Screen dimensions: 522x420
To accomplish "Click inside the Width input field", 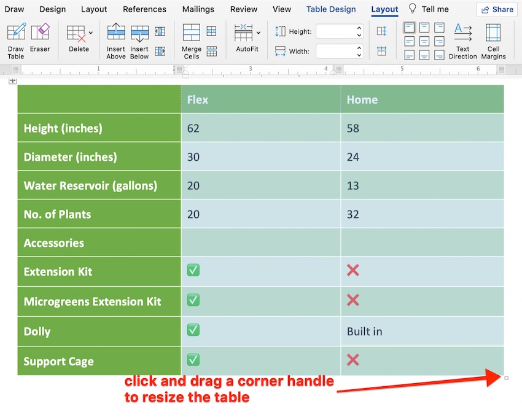I will pyautogui.click(x=337, y=51).
